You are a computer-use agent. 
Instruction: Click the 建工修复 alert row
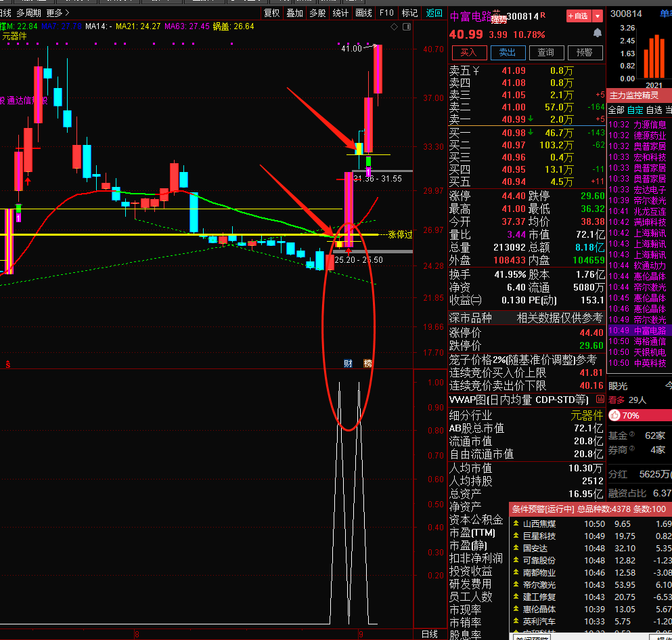click(x=591, y=597)
